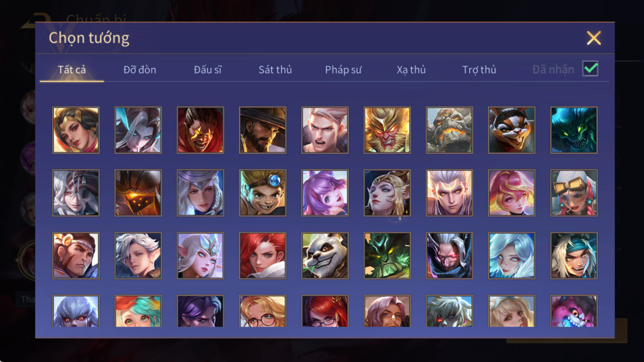Select the green tree monster hero
This screenshot has width=644, height=362.
[387, 255]
